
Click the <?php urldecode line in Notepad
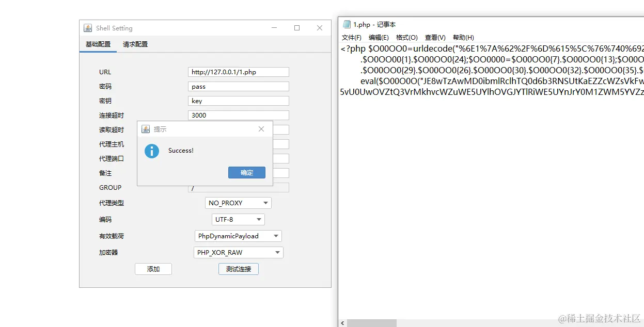(x=492, y=49)
